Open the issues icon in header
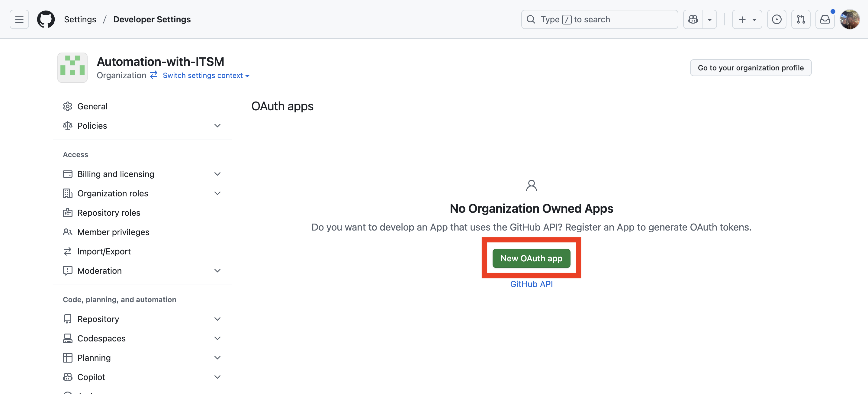 point(776,19)
